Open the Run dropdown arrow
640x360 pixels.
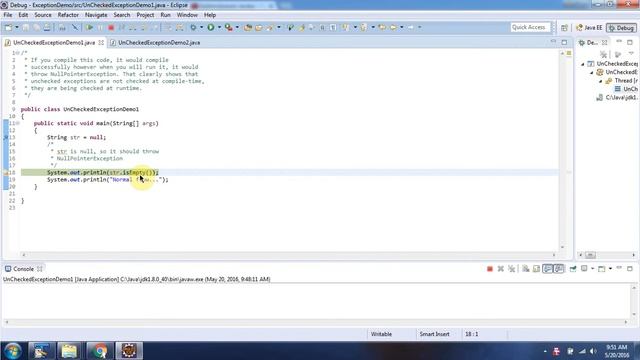219,27
